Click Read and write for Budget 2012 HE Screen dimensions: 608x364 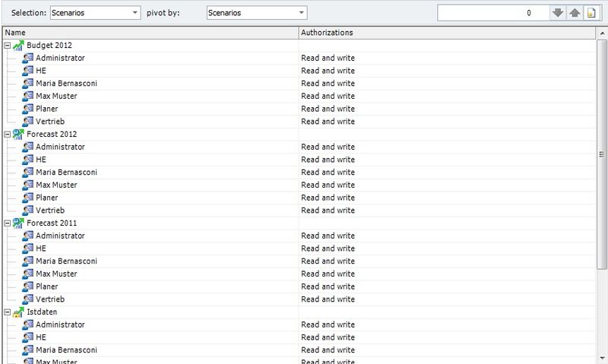(328, 71)
